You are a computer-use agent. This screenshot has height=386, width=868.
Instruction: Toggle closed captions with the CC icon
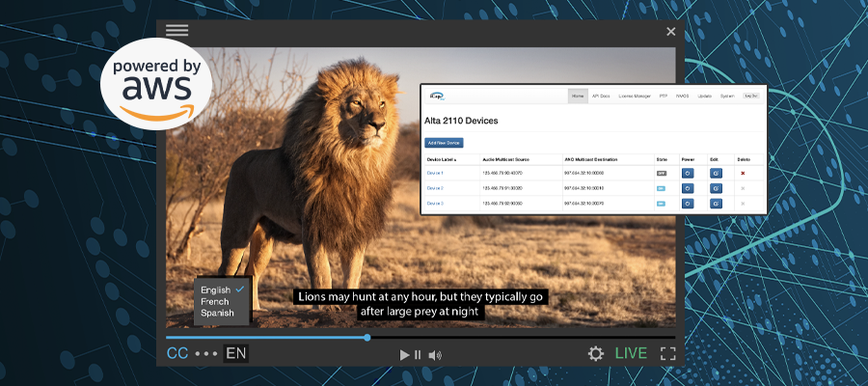tap(177, 353)
